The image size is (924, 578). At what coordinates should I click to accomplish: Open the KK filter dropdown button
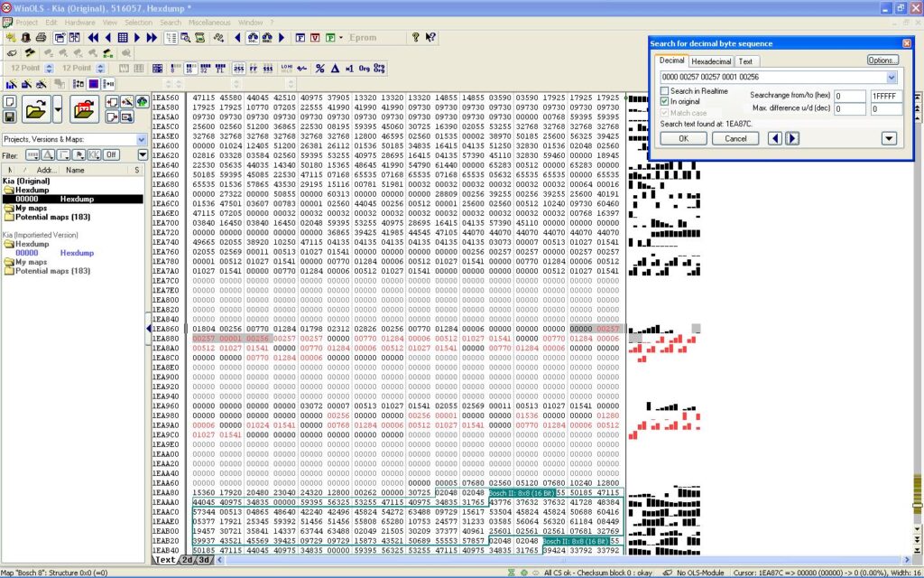coord(94,155)
